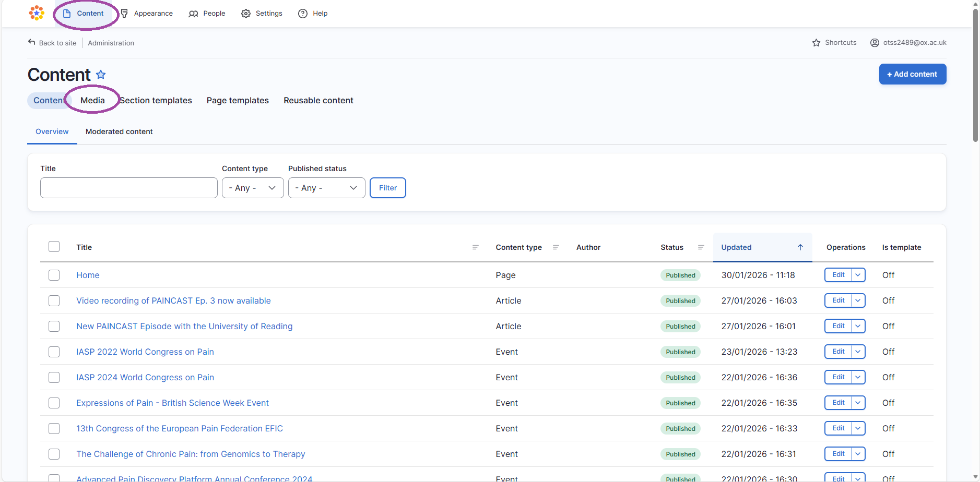Star the Content page as a shortcut
Image resolution: width=980 pixels, height=482 pixels.
click(101, 75)
